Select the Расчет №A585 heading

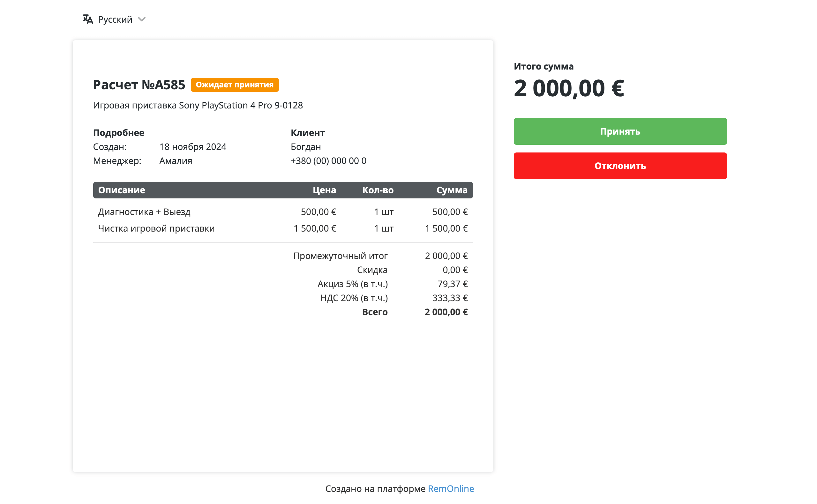[x=139, y=85]
